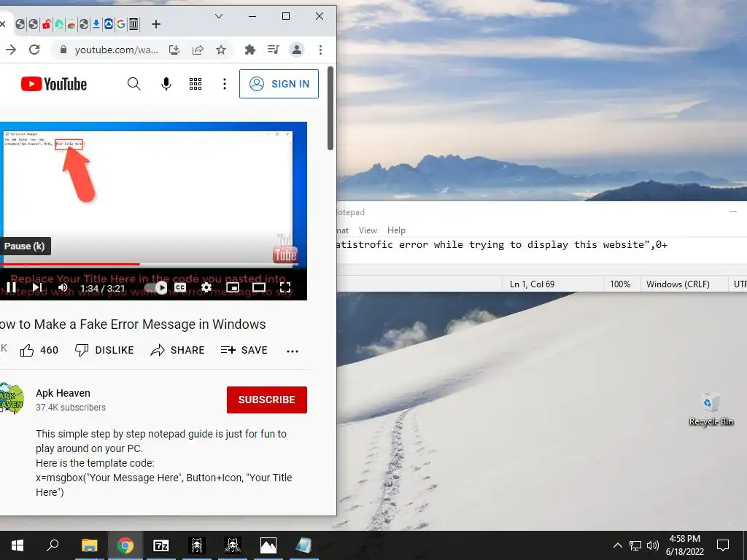Click '100%' zoom in Notepad status bar
747x560 pixels.
pos(620,284)
